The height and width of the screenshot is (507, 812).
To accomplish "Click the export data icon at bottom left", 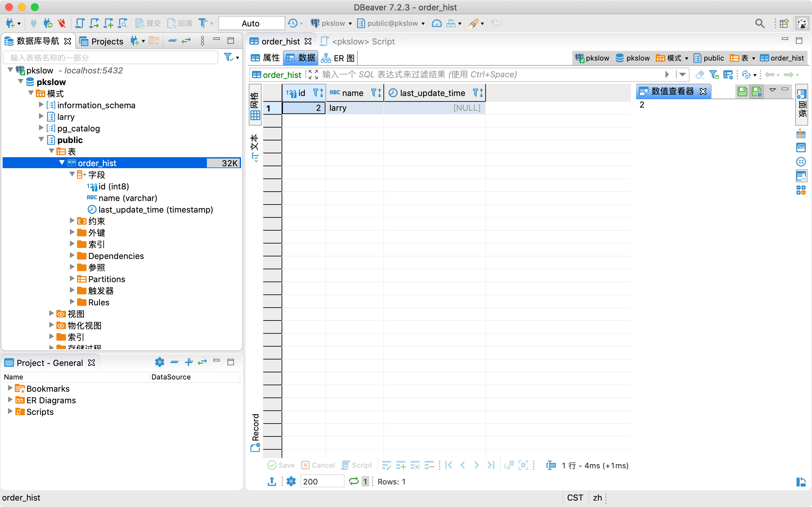I will coord(272,481).
